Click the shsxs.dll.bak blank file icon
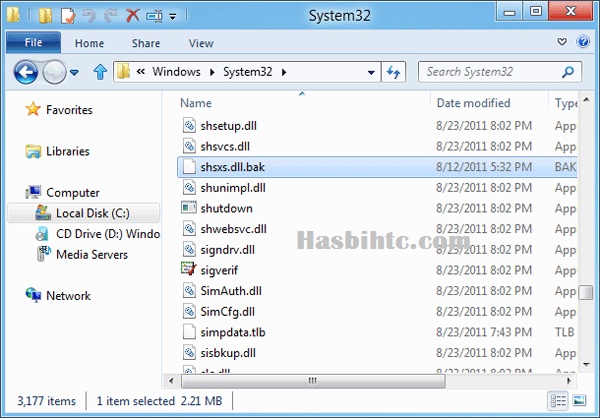 (x=189, y=167)
